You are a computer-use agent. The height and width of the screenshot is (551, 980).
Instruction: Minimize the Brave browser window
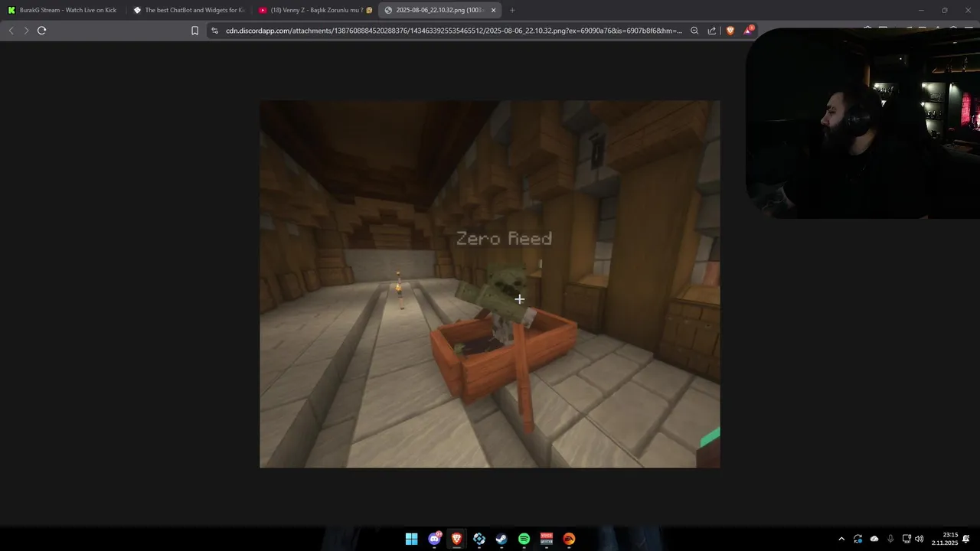coord(921,10)
